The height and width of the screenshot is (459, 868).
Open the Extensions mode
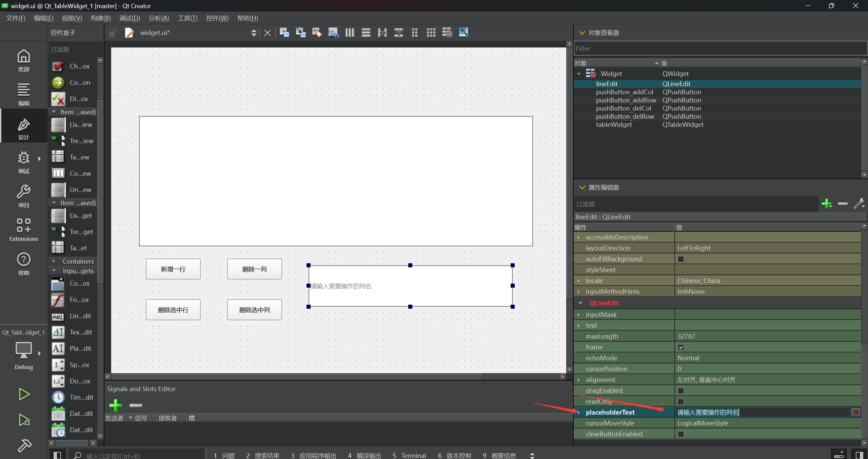[x=24, y=230]
